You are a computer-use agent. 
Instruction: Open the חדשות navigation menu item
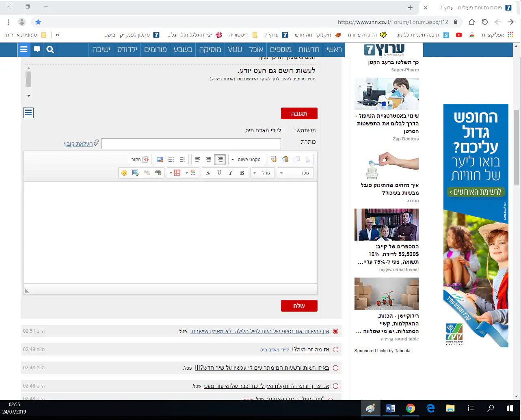coord(309,50)
